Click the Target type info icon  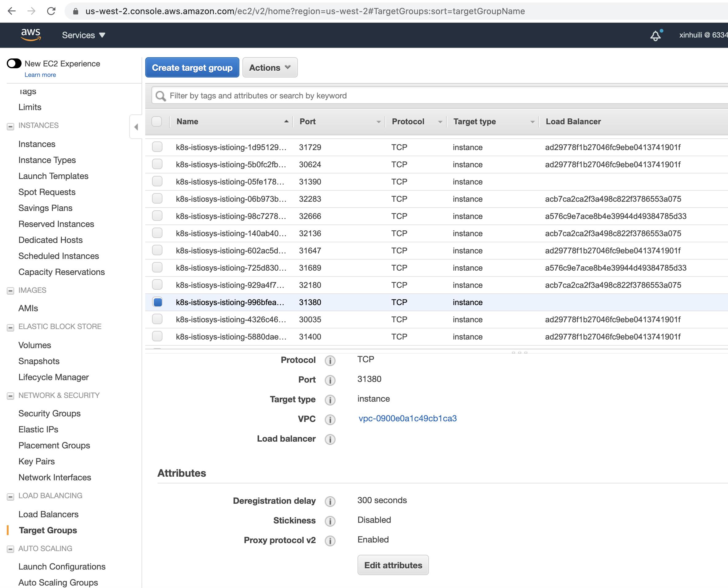coord(330,400)
